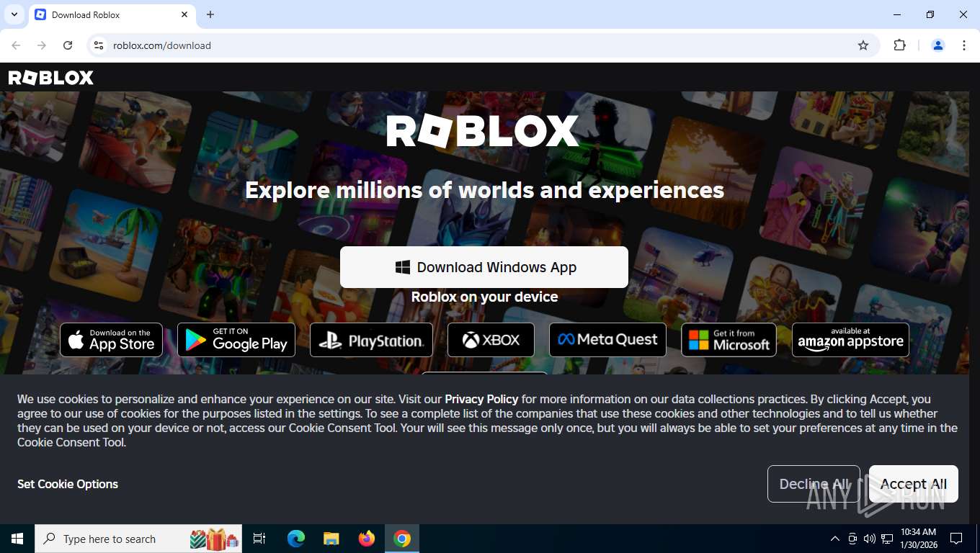Open the notifications center icon
The height and width of the screenshot is (553, 980).
(956, 539)
